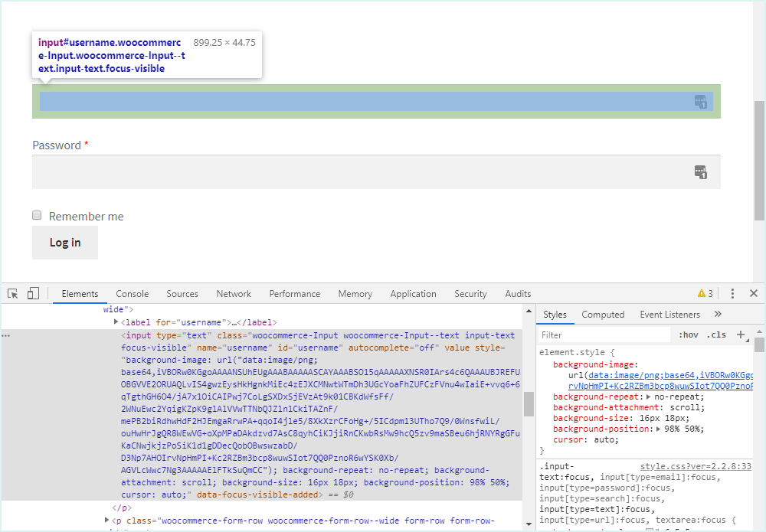Close the DevTools panel
Image resolution: width=766 pixels, height=532 pixels.
pyautogui.click(x=753, y=293)
